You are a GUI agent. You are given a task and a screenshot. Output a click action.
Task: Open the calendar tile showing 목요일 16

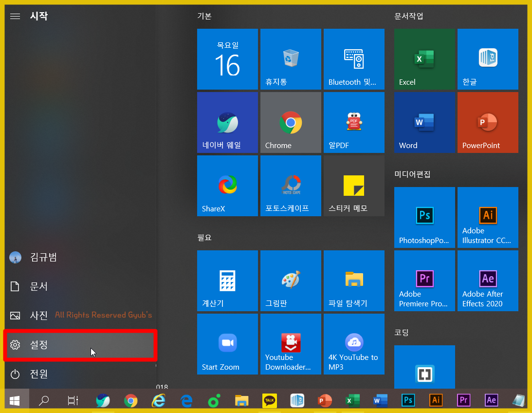pos(227,59)
